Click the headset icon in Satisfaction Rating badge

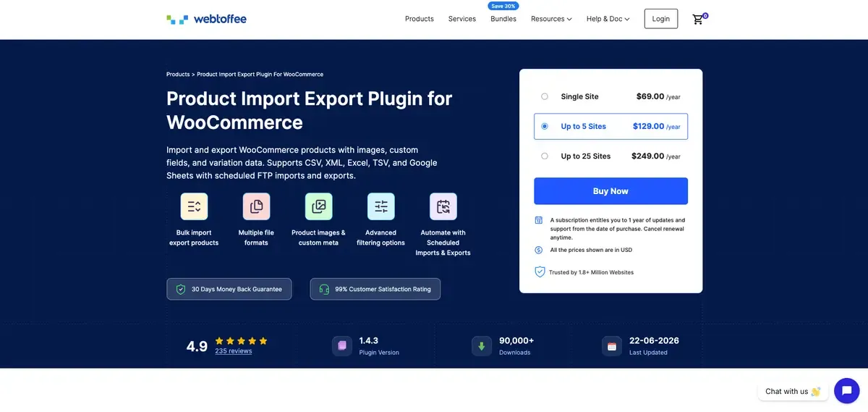click(x=324, y=289)
